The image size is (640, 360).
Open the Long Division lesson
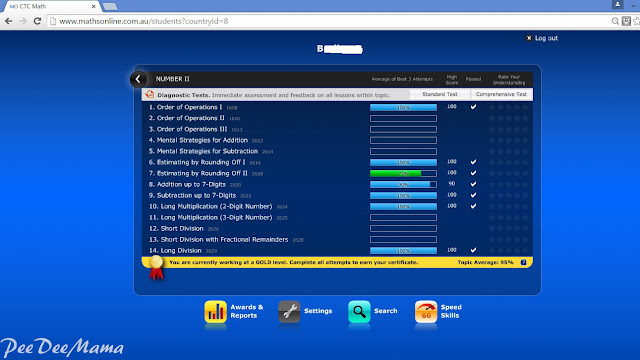coord(175,250)
